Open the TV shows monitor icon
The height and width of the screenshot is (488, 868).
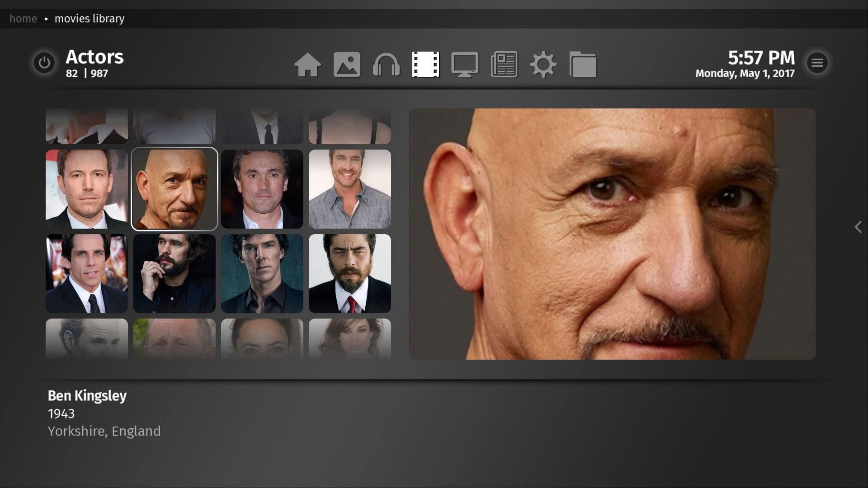(465, 65)
